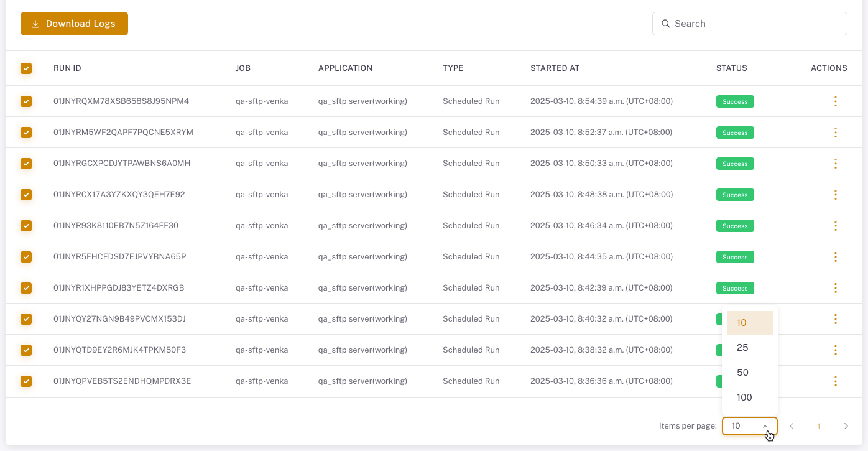The height and width of the screenshot is (451, 868).
Task: Click the Success badge of the first run
Action: pyautogui.click(x=735, y=101)
